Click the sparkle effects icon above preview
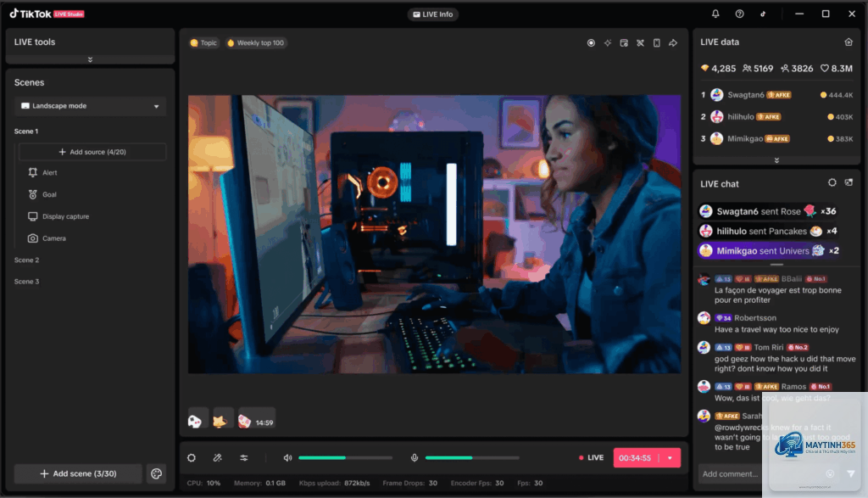 click(608, 42)
